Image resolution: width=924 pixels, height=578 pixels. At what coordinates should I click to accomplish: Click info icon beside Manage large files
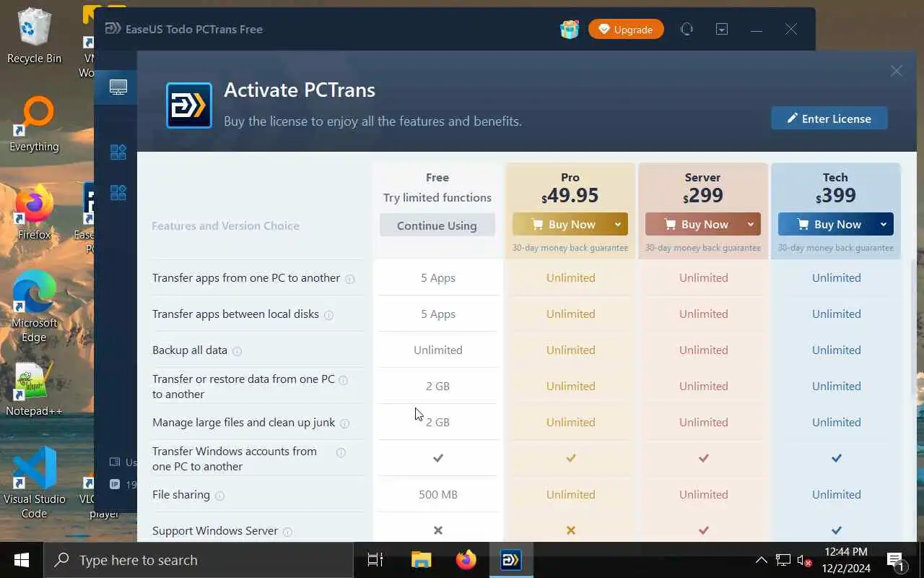pyautogui.click(x=345, y=423)
